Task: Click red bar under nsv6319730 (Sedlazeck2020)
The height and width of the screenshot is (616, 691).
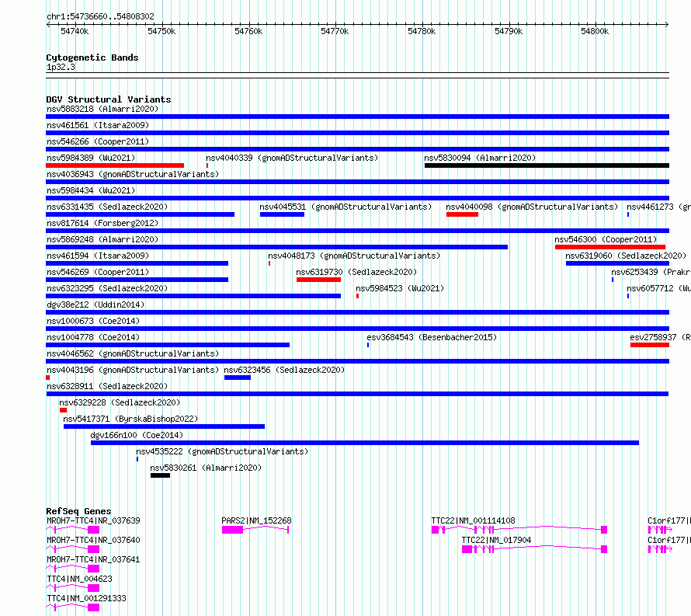Action: point(318,280)
